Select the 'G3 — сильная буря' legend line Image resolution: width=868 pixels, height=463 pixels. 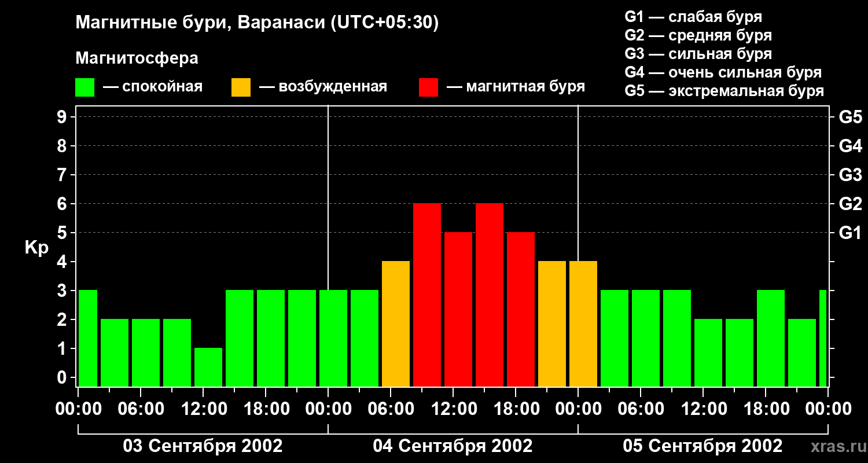point(698,54)
